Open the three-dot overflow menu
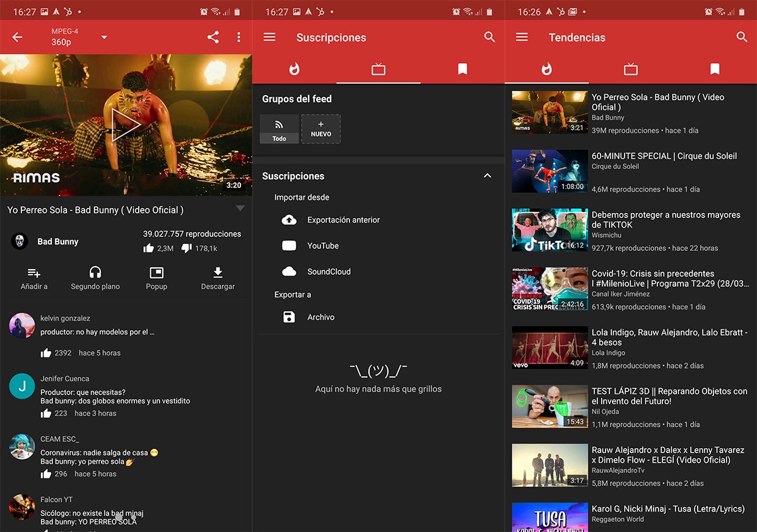 click(x=238, y=37)
